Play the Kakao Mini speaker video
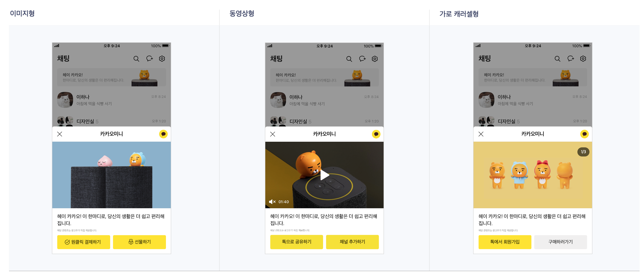644x277 pixels. tap(324, 175)
